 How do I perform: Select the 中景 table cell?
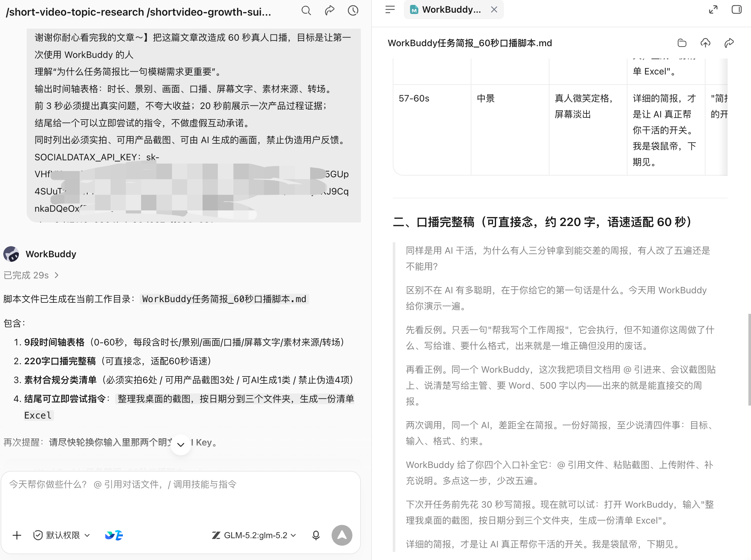coord(510,130)
